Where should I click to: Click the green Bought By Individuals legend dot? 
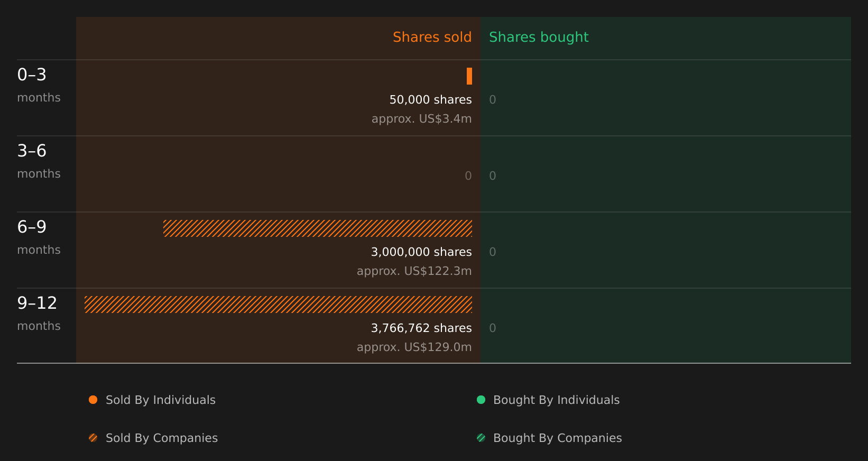(x=481, y=400)
